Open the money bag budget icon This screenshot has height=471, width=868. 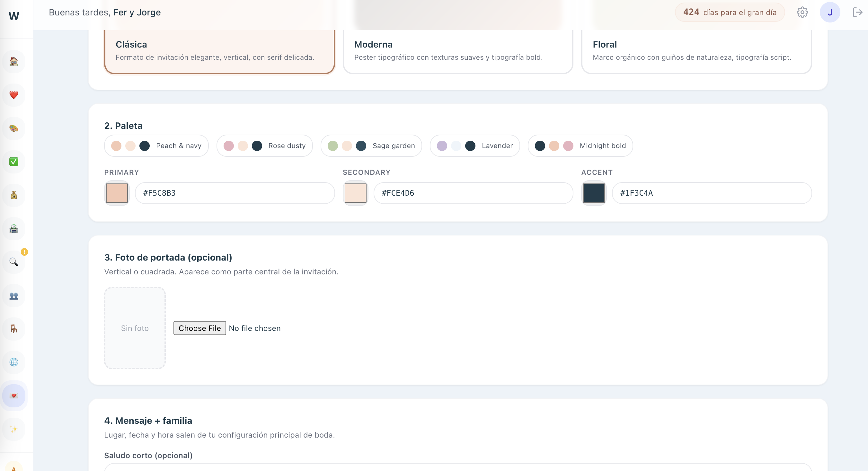tap(14, 195)
